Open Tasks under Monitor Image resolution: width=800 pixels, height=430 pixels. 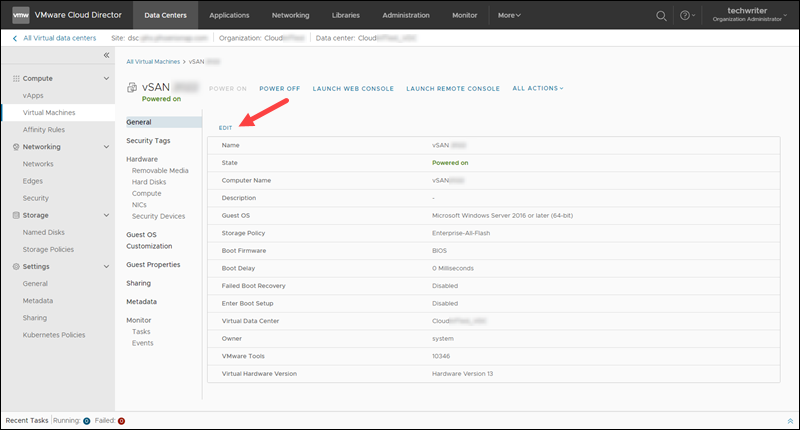tap(141, 332)
